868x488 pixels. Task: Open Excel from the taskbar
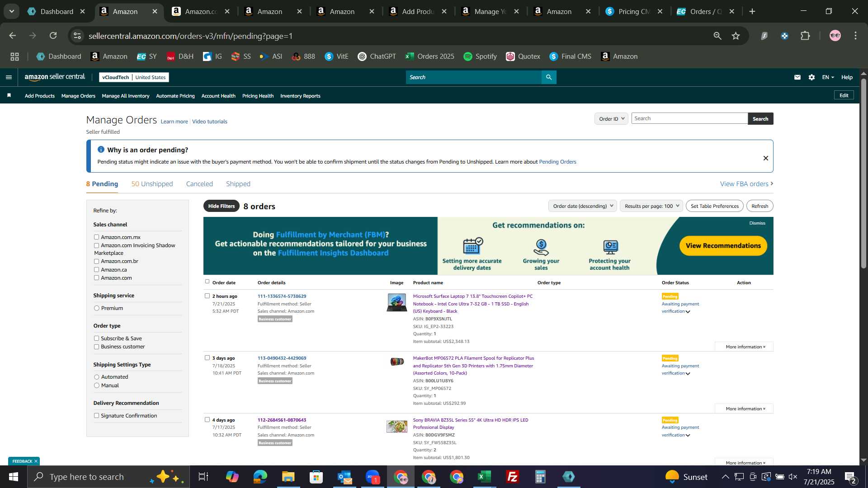485,477
